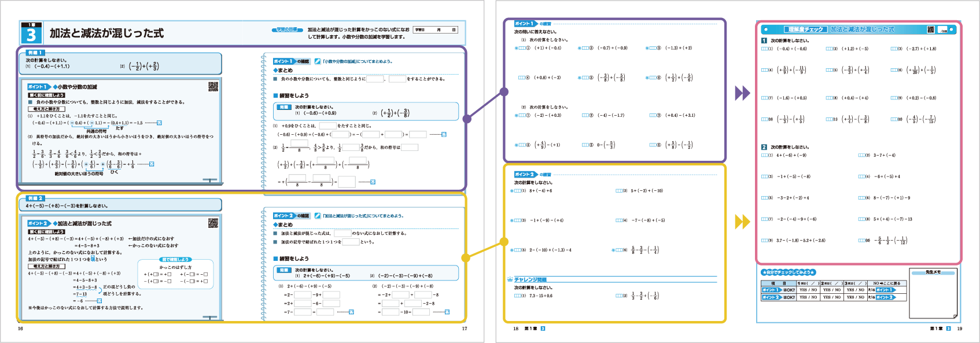Click the 学習の目標 label
Screen dimensions: 980x343
tap(287, 29)
